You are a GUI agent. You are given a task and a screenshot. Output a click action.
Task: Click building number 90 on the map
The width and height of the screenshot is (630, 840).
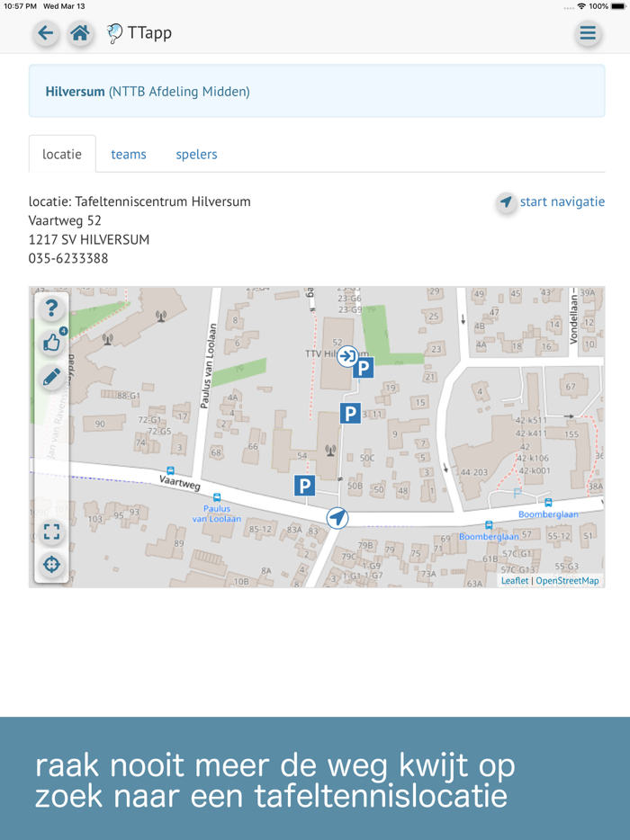pyautogui.click(x=100, y=424)
